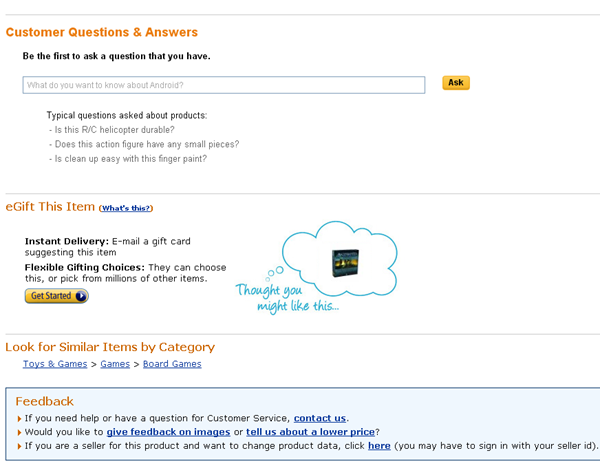Open the Board Games category link
The width and height of the screenshot is (600, 466).
coord(172,364)
